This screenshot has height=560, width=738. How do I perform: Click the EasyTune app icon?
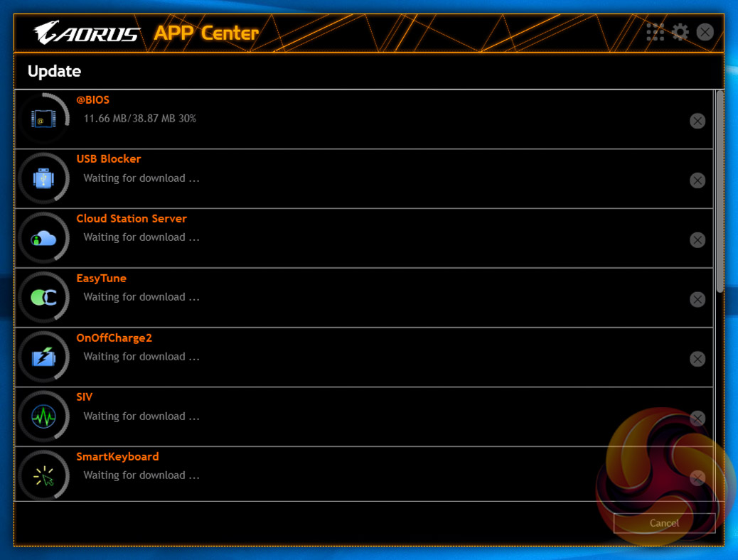43,298
